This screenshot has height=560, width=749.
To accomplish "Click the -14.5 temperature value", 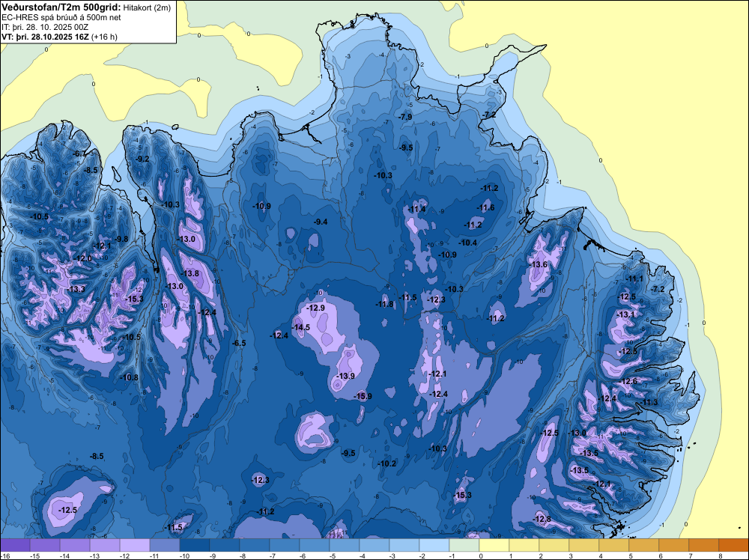I will coord(301,327).
